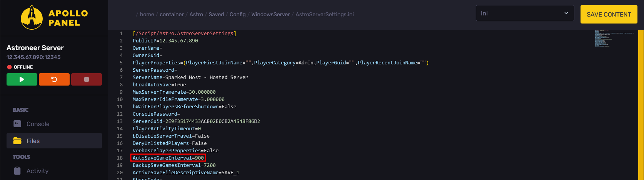Screen dimensions: 644x180
Task: Place cursor on AutoSaveGameInterval=900 line
Action: (x=168, y=158)
